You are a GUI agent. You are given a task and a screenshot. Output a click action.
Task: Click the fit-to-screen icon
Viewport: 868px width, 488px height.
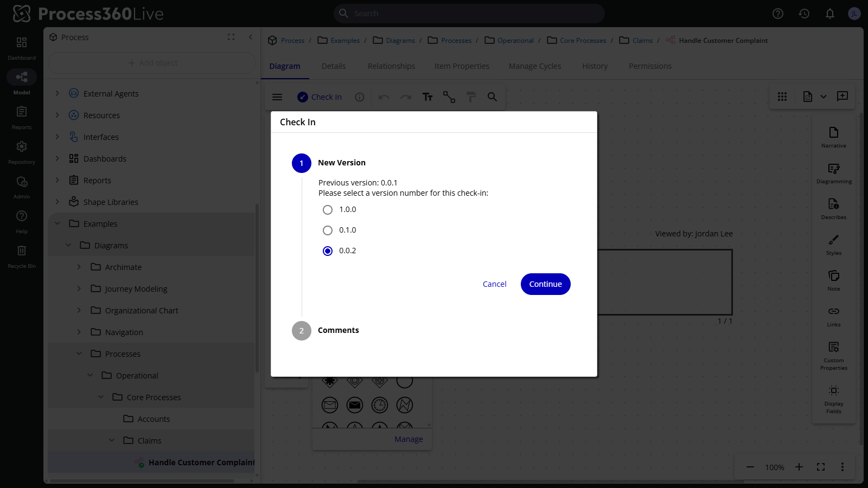click(821, 467)
